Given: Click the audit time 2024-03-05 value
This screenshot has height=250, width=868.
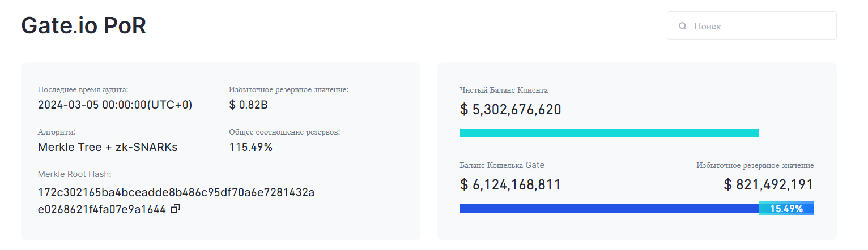Looking at the screenshot, I should tap(115, 105).
